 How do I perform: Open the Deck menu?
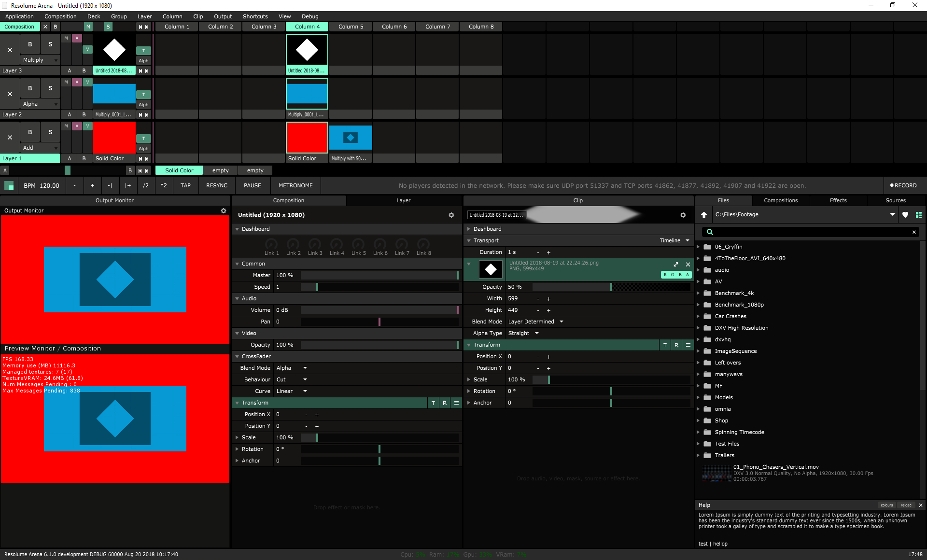(94, 16)
